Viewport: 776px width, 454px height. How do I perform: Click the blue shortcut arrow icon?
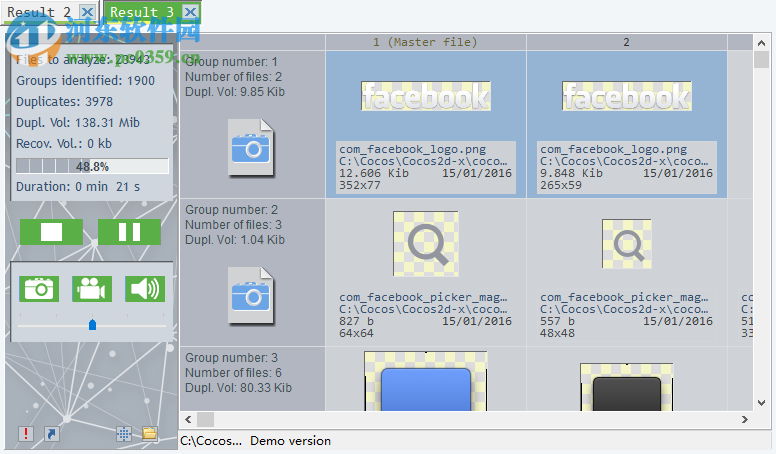[51, 434]
